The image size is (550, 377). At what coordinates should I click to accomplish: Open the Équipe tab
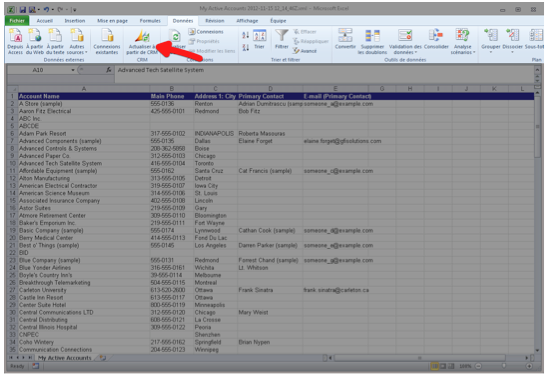click(x=278, y=21)
